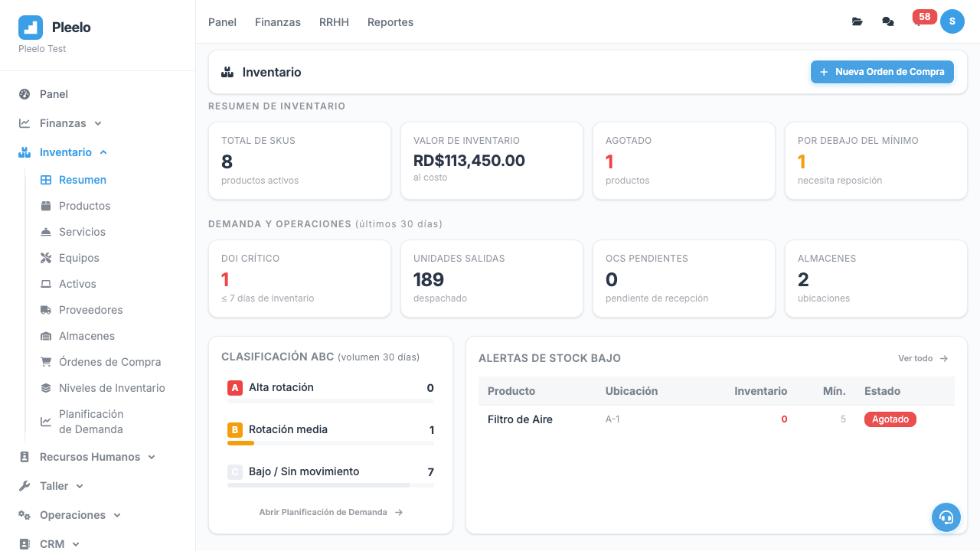This screenshot has height=551, width=980.
Task: Click the Rotación media progress bar
Action: pyautogui.click(x=329, y=442)
